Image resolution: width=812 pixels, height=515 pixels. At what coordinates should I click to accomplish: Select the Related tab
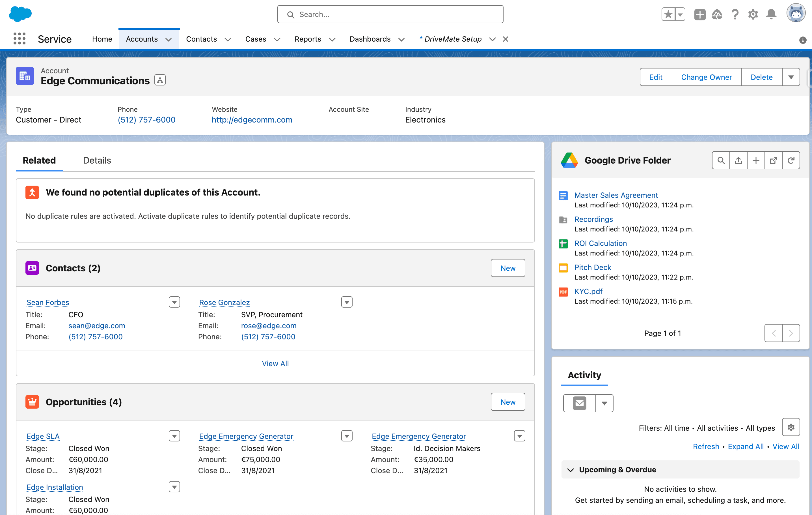[39, 160]
